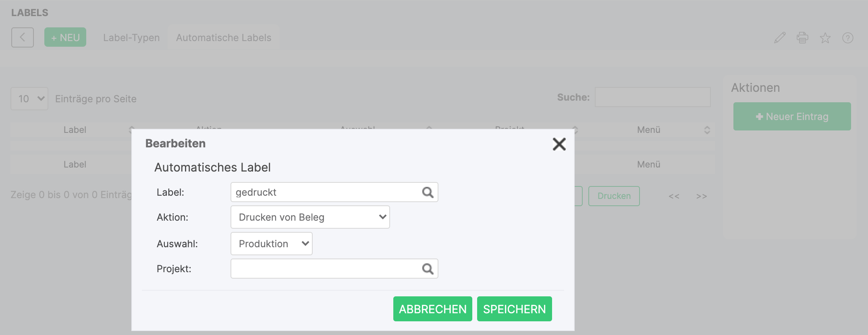Close the Bearbeiten dialog with X
Viewport: 868px width, 335px height.
(559, 144)
